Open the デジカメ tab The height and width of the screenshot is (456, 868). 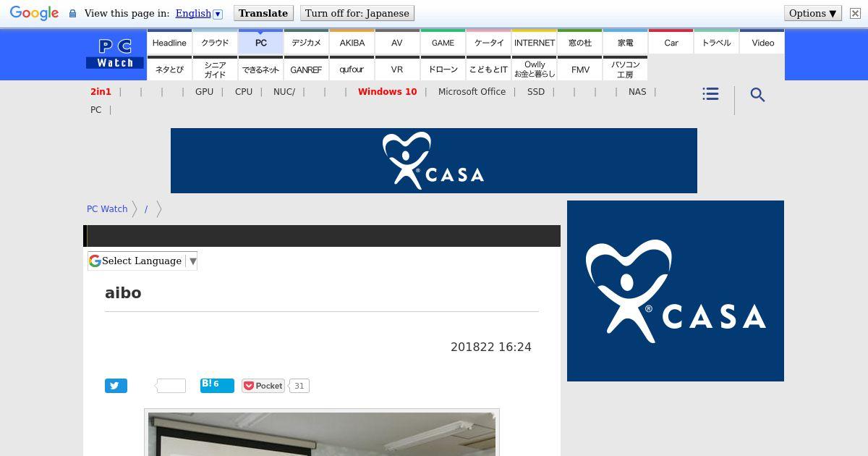click(x=306, y=42)
